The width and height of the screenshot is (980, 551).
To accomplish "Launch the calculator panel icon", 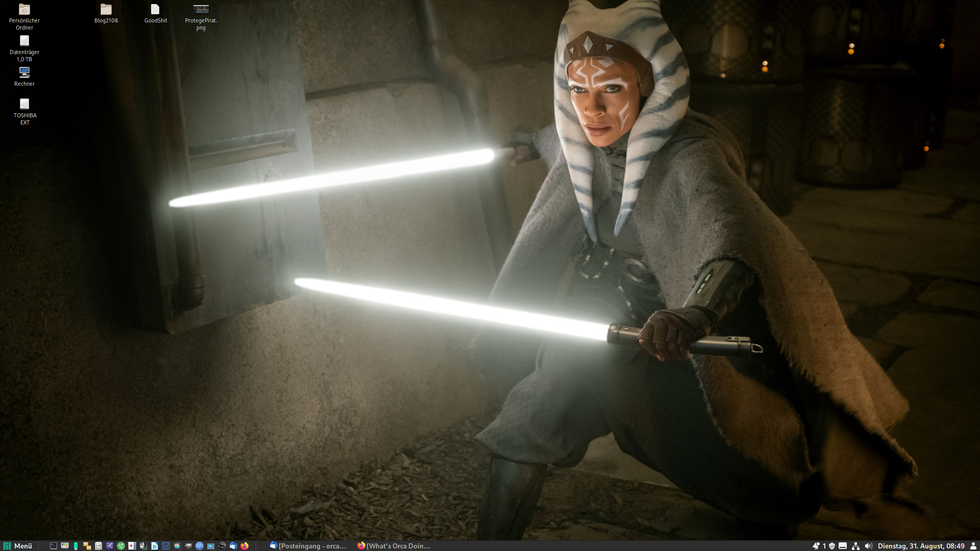I will [x=166, y=546].
